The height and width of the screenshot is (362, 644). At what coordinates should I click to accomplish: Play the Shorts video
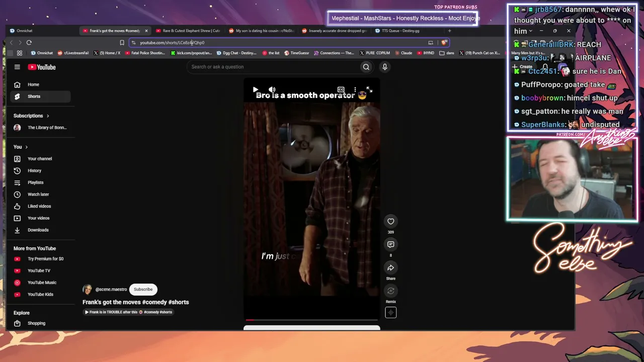[x=256, y=89]
